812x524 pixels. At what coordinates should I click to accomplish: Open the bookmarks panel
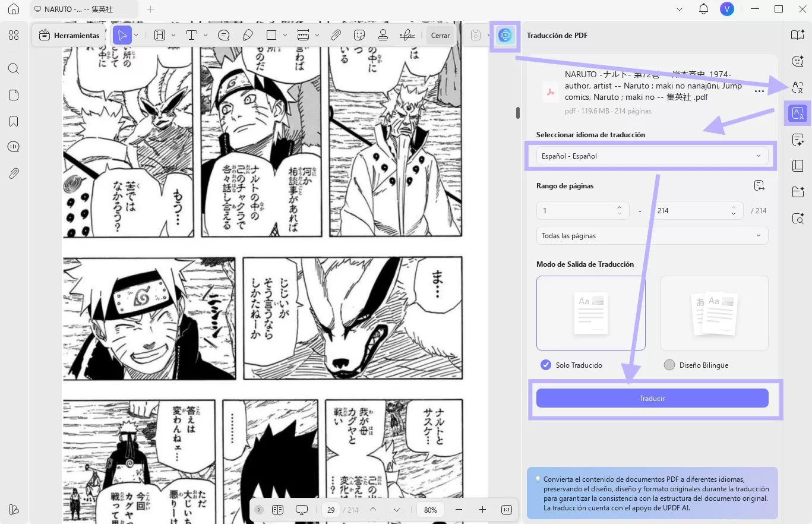14,121
